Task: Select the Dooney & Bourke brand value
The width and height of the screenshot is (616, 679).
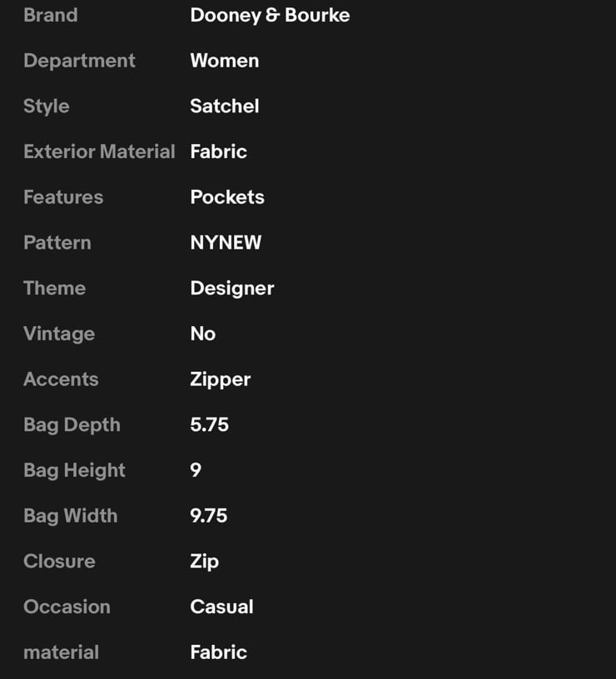Action: [270, 16]
